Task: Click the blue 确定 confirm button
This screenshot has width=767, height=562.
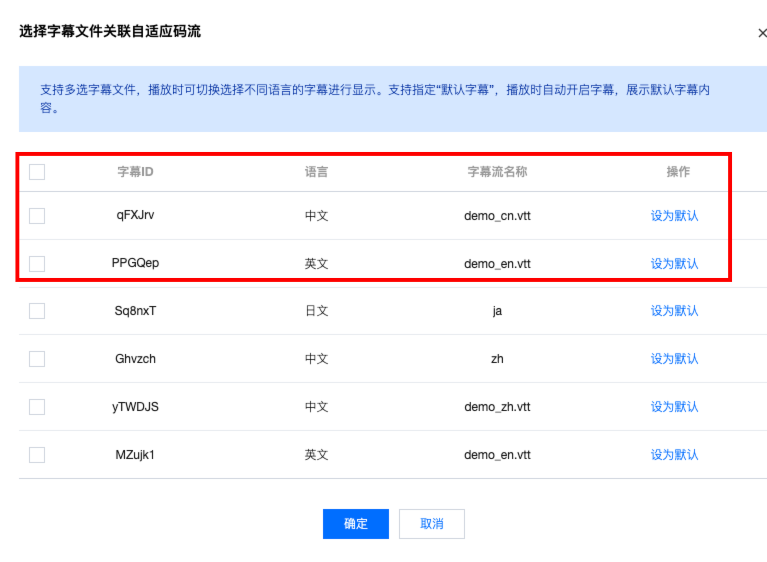Action: click(356, 524)
